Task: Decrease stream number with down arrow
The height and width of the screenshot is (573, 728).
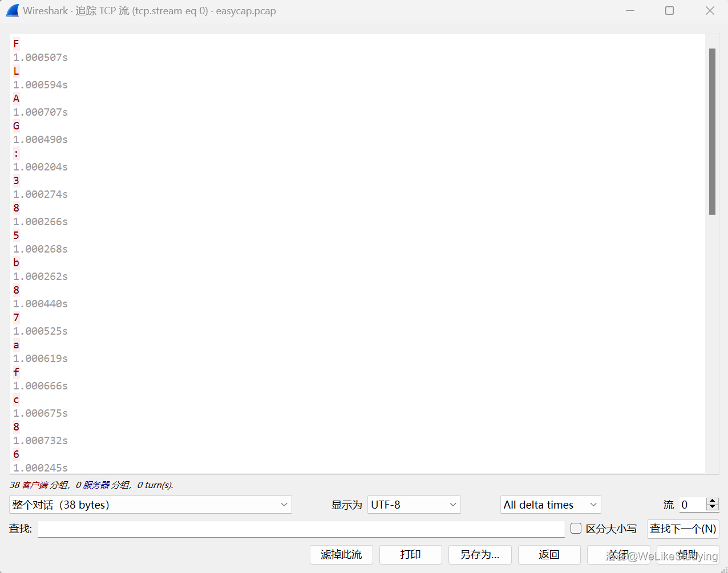Action: tap(712, 507)
